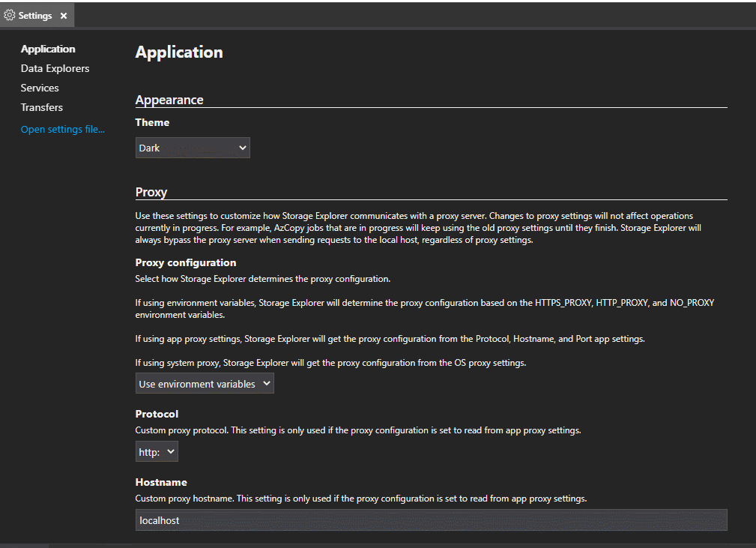Open the Transfers settings section
The width and height of the screenshot is (756, 548).
41,107
